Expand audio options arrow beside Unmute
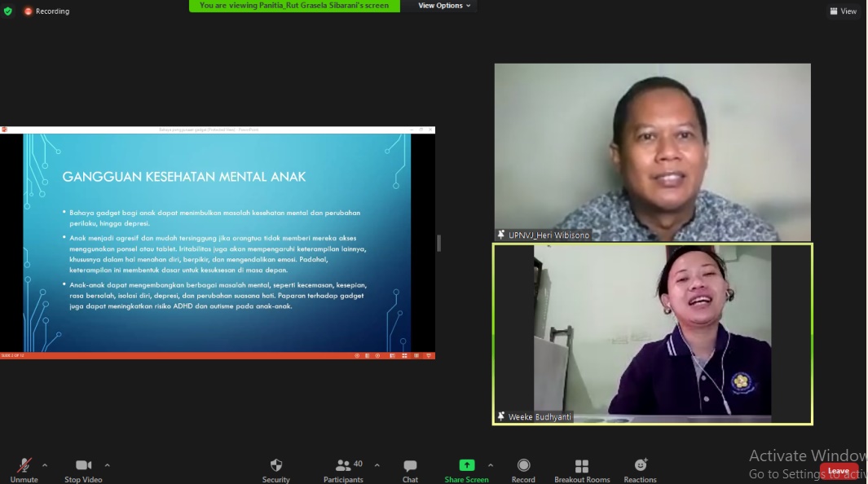This screenshot has height=484, width=868. point(45,465)
